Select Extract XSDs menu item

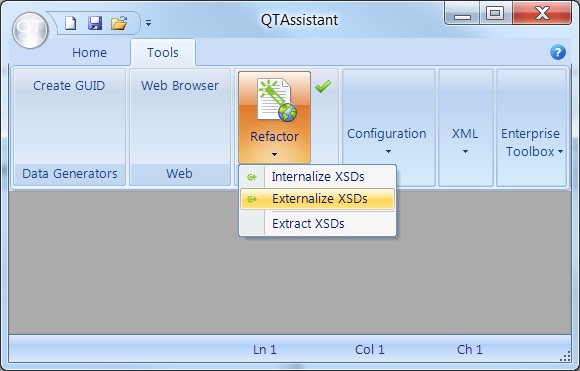click(x=318, y=224)
